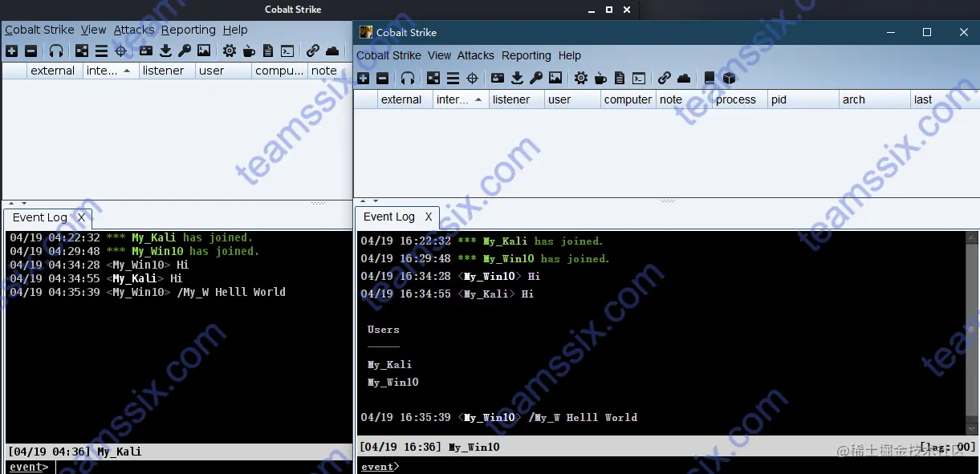This screenshot has height=474, width=980.
Task: Open Cobalt Strike menu in Win10 window
Action: [x=389, y=55]
